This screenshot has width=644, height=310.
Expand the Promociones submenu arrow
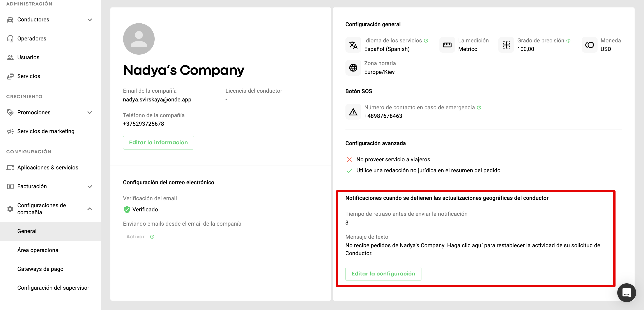pos(90,113)
